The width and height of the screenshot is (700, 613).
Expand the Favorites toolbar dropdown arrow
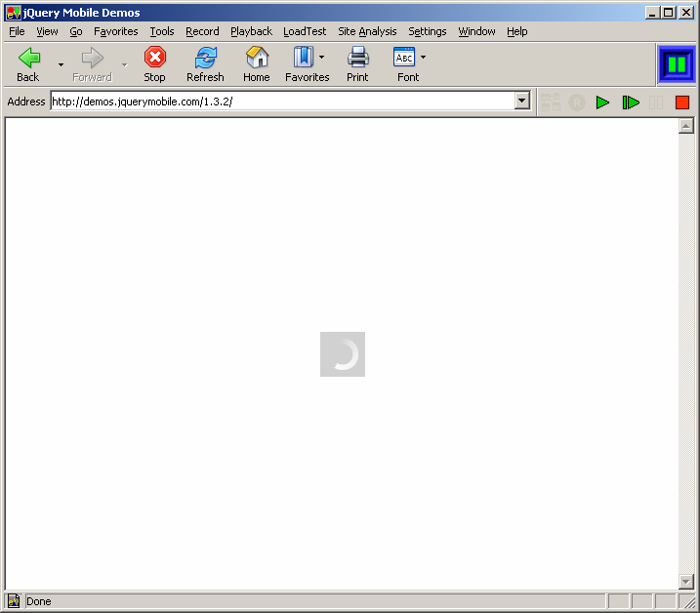pyautogui.click(x=321, y=58)
